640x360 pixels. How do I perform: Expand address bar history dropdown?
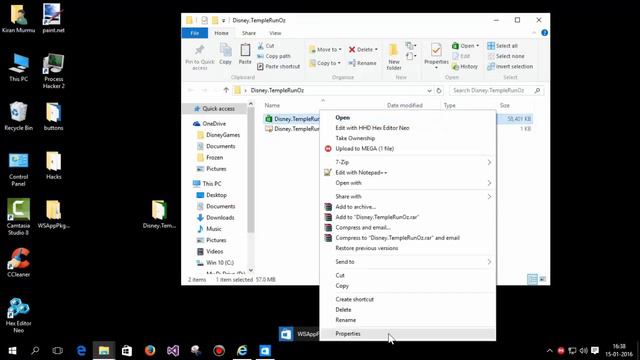(429, 91)
